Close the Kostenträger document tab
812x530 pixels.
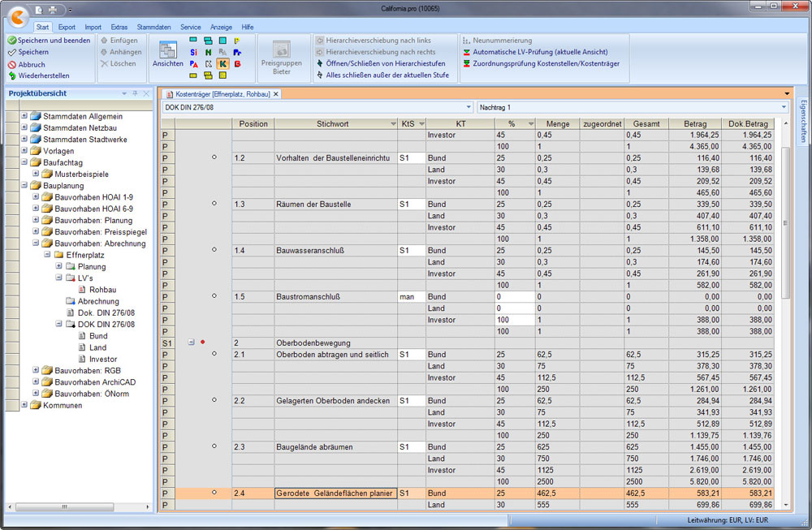click(276, 94)
